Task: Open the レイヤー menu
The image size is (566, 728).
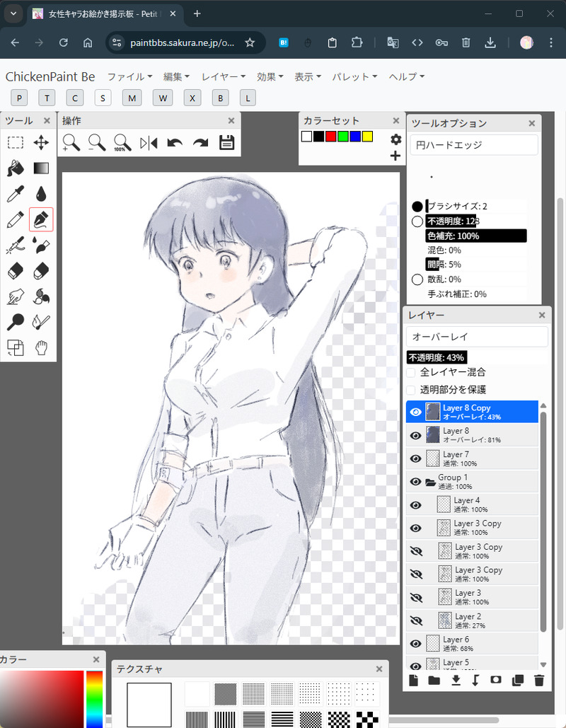Action: [x=224, y=76]
